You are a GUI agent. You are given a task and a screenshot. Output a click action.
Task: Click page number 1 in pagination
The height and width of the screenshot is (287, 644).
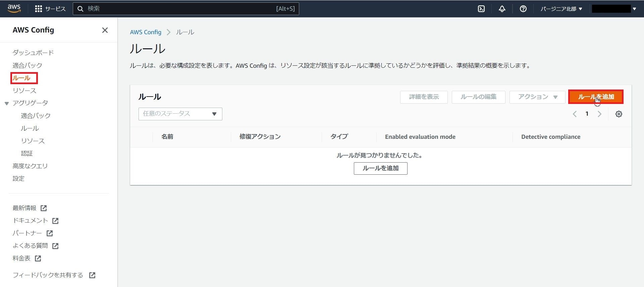click(587, 114)
